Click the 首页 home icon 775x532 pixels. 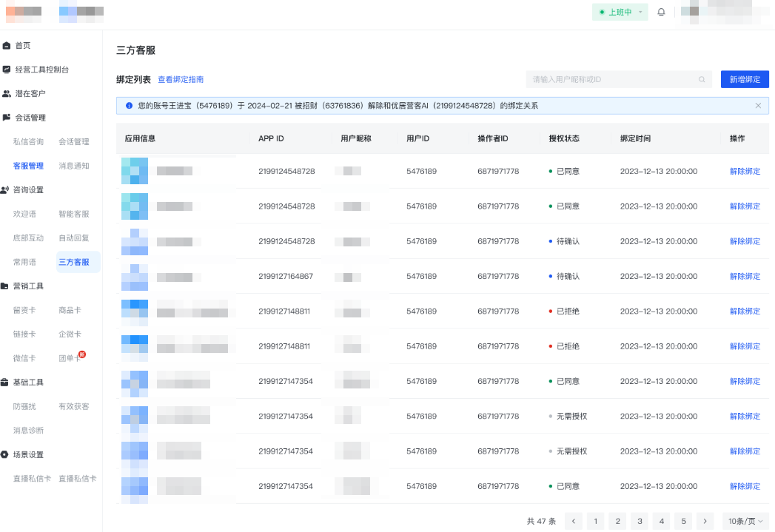[x=7, y=46]
